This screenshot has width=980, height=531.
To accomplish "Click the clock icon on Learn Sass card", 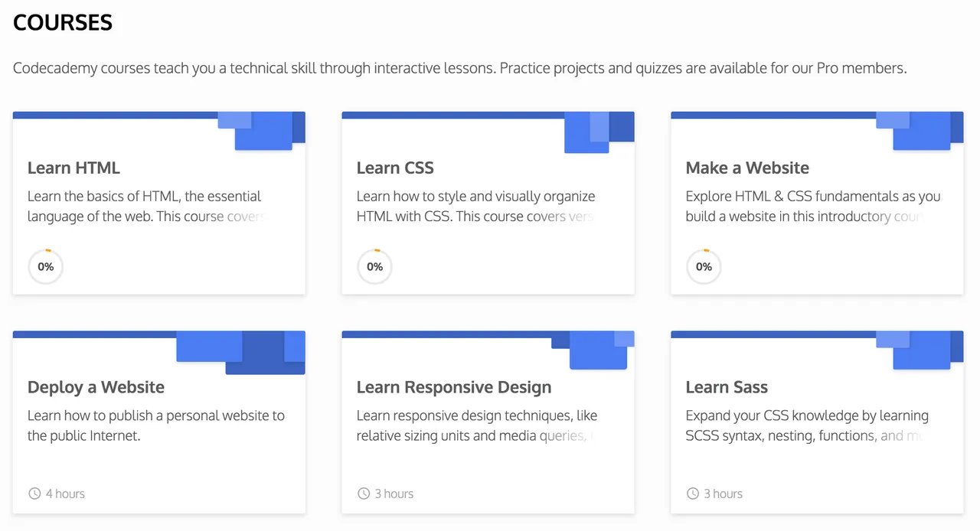I will 693,494.
